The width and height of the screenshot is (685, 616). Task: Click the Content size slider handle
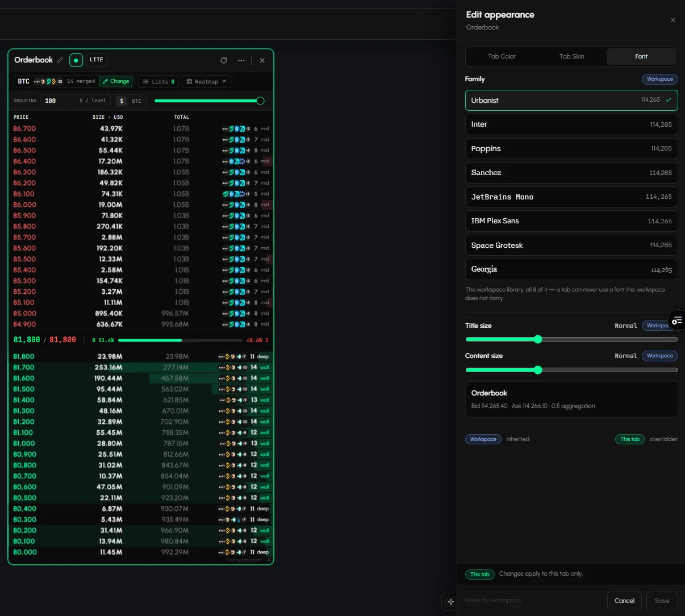[x=538, y=370]
